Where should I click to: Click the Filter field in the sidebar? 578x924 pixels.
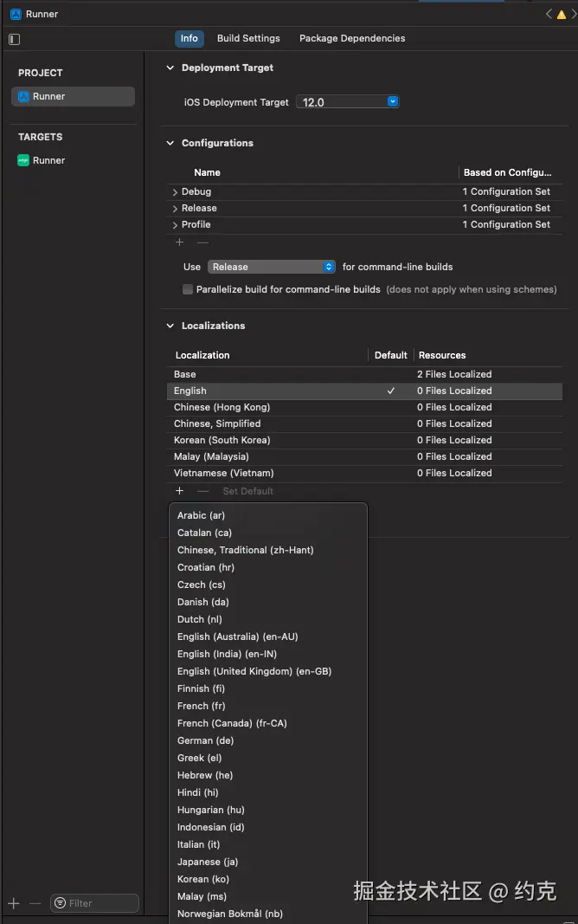coord(95,903)
